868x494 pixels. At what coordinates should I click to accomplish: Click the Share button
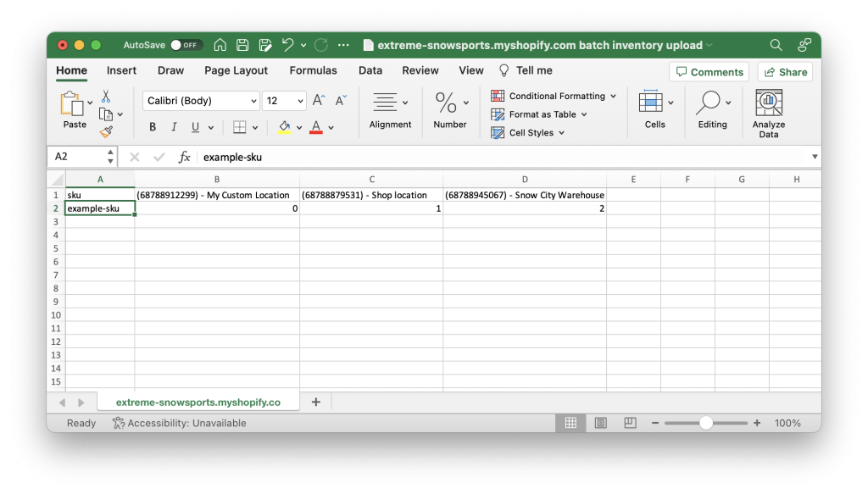(x=783, y=71)
